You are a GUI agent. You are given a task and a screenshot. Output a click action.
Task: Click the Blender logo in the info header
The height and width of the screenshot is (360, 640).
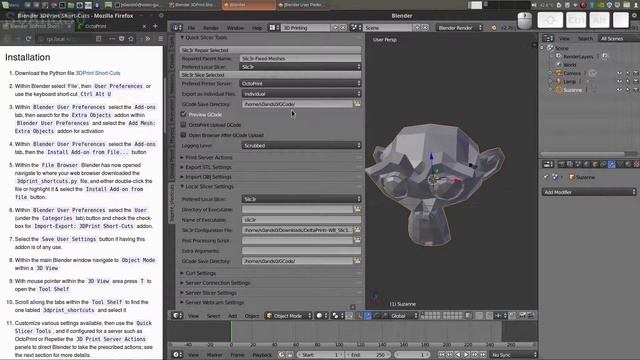click(x=494, y=28)
